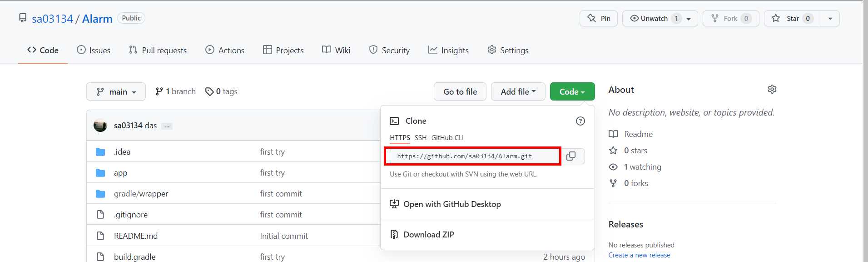Toggle the green Code dropdown button
The image size is (868, 262).
coord(572,91)
